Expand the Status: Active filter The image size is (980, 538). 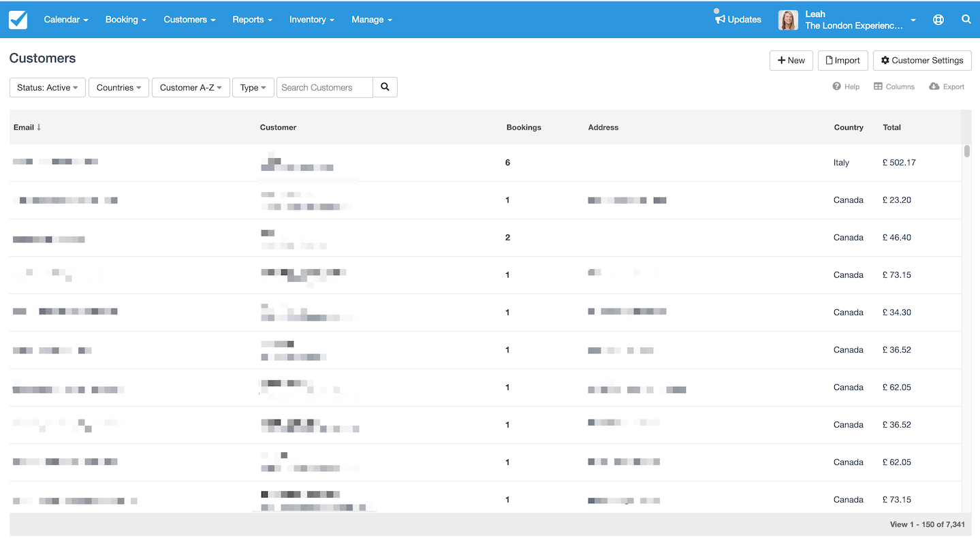[x=48, y=87]
